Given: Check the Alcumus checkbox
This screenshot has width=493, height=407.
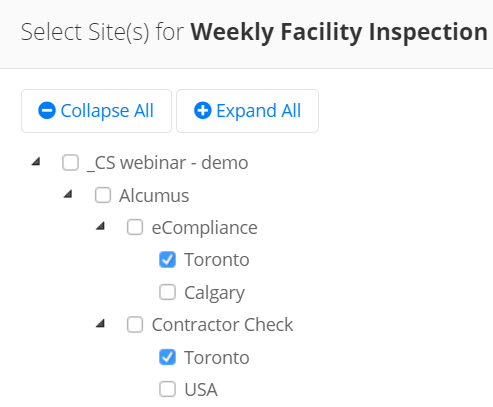Looking at the screenshot, I should [103, 195].
